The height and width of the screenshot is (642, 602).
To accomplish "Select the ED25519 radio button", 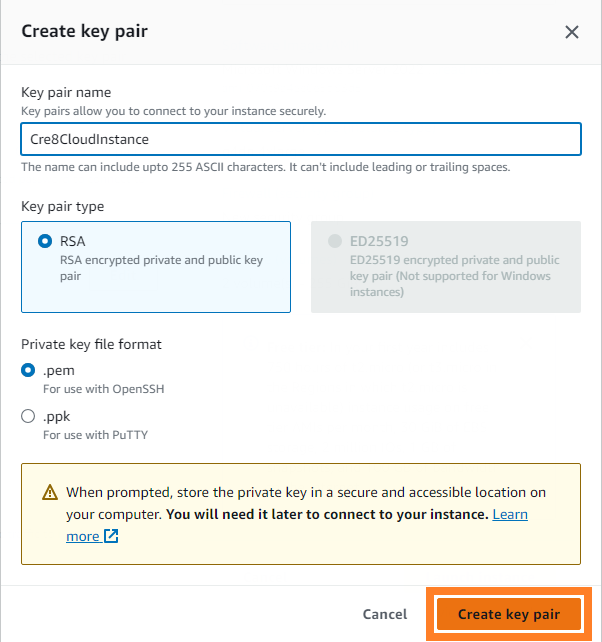I will point(334,241).
